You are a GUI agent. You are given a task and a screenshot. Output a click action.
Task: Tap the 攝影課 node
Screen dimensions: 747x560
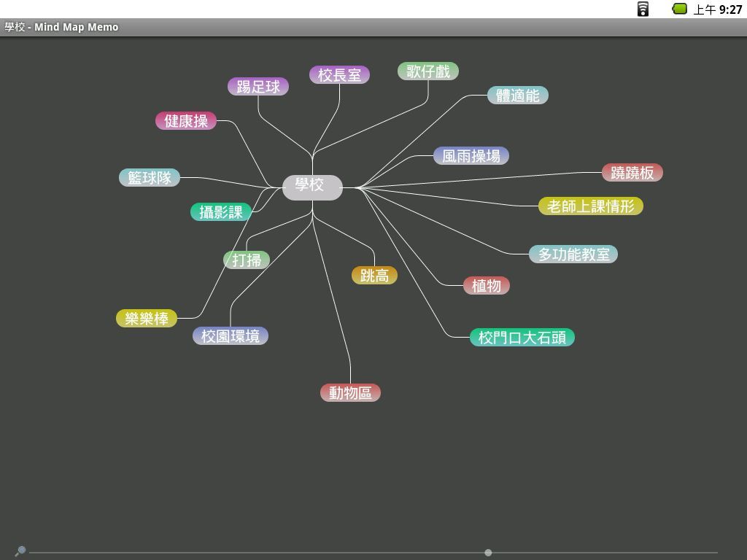pyautogui.click(x=221, y=212)
